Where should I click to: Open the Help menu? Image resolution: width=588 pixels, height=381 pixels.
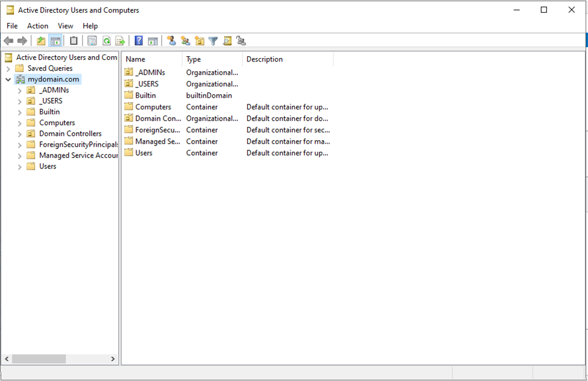pos(90,26)
